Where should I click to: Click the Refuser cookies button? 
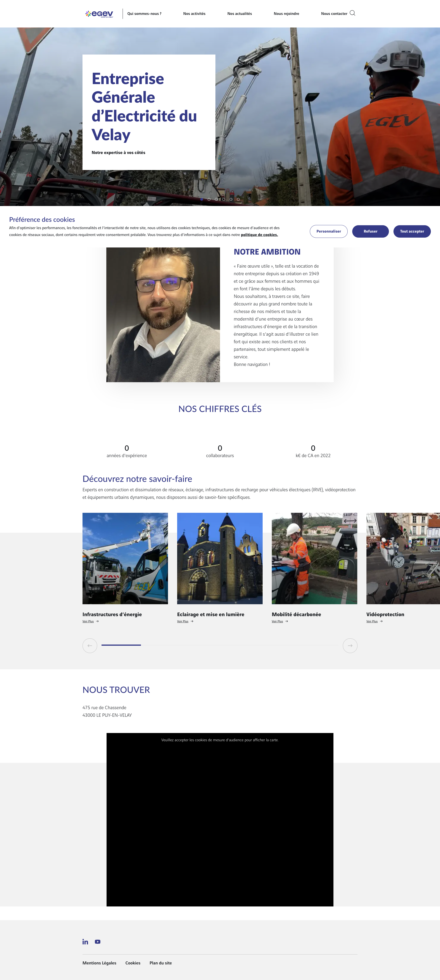click(370, 231)
